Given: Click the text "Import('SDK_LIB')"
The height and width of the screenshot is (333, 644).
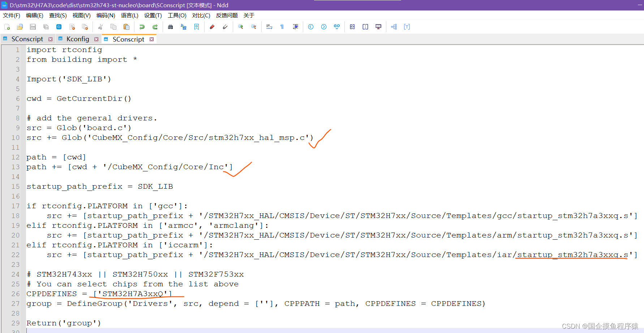Looking at the screenshot, I should (69, 79).
